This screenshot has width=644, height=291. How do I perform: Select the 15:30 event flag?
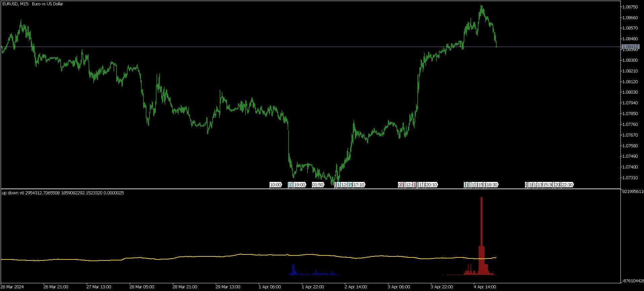(x=548, y=185)
